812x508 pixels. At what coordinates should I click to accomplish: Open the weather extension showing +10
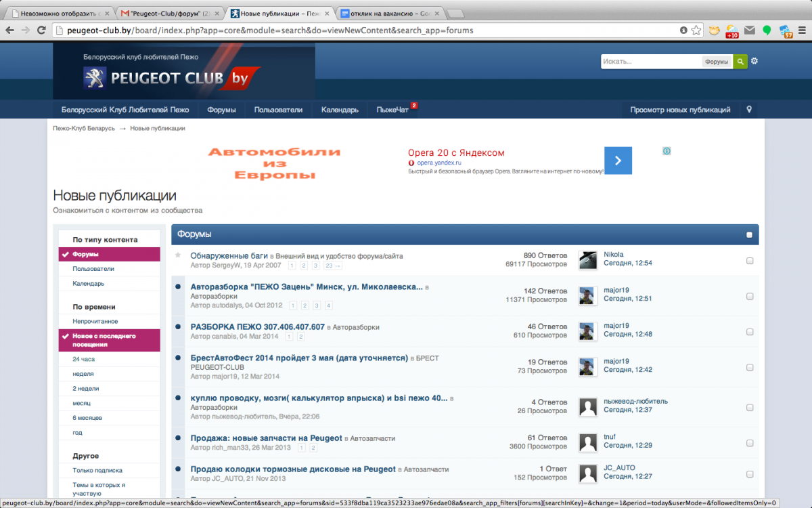(731, 30)
